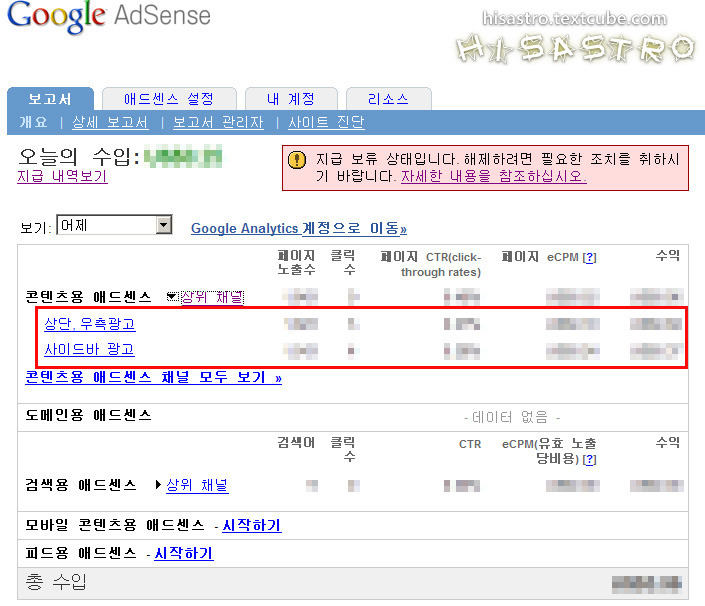Open 자세한 내용을 참조하십시오 link in alert
Viewport: 705px width, 606px height.
coord(494,176)
